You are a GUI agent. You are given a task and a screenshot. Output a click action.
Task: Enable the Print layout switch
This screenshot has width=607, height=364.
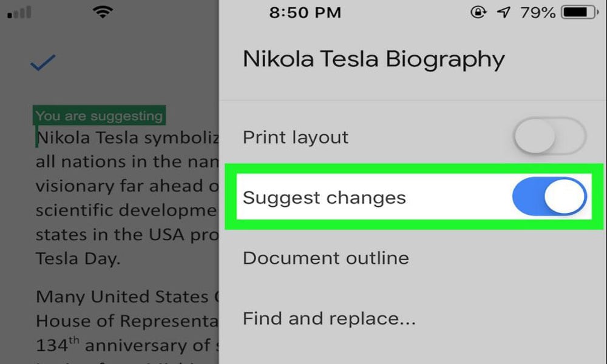point(550,136)
